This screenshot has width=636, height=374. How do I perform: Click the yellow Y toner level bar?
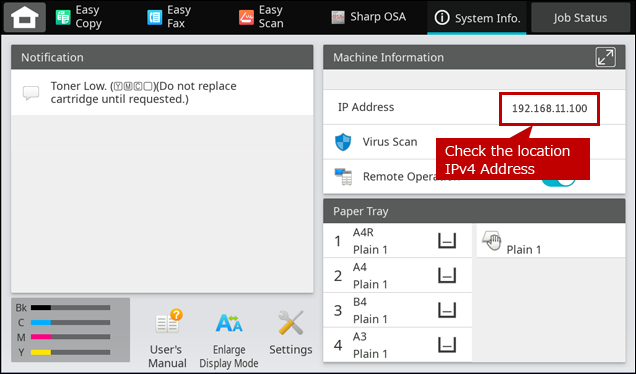[x=71, y=352]
